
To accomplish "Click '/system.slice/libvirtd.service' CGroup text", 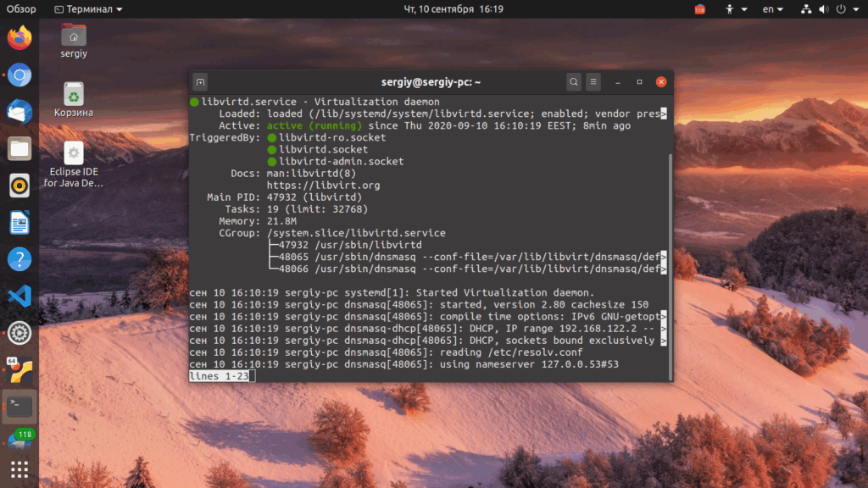I will click(x=356, y=233).
